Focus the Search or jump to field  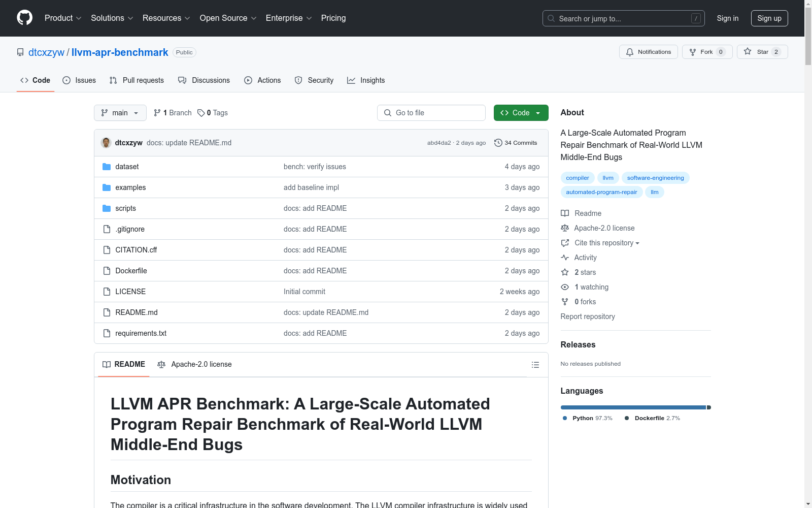624,18
